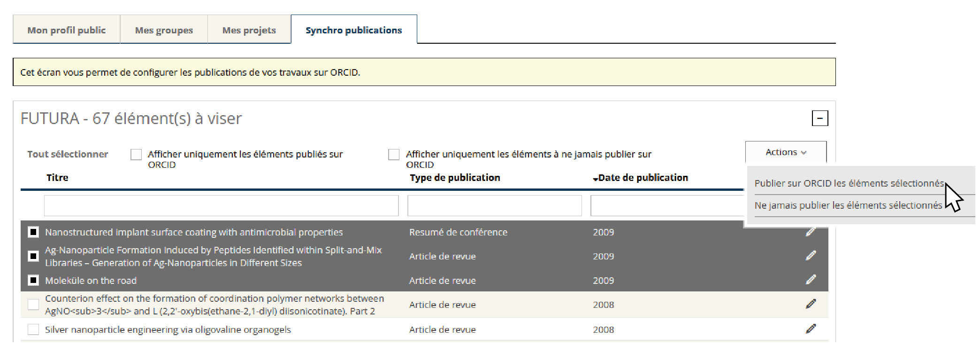Switch to Mon profil public tab
The image size is (980, 345).
67,30
